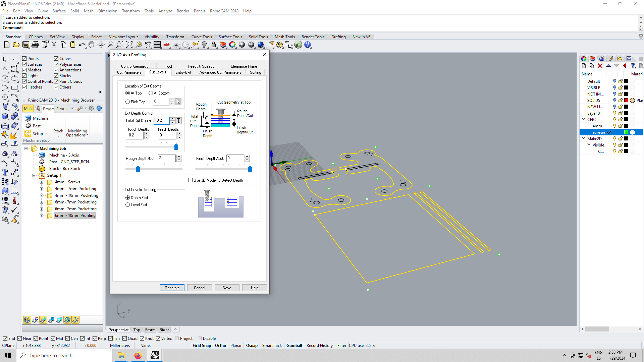This screenshot has width=644, height=362.
Task: Click the pick Total Cut Depth icon
Action: pyautogui.click(x=179, y=121)
